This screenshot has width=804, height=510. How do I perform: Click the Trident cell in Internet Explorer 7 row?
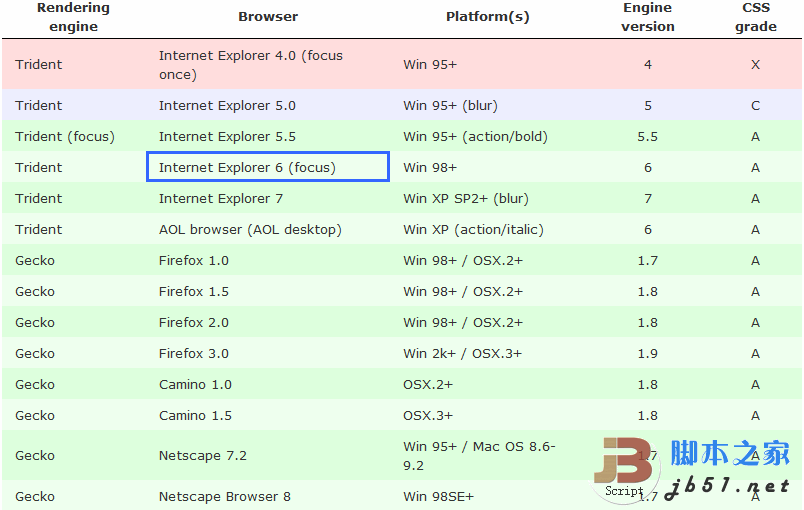pos(74,198)
